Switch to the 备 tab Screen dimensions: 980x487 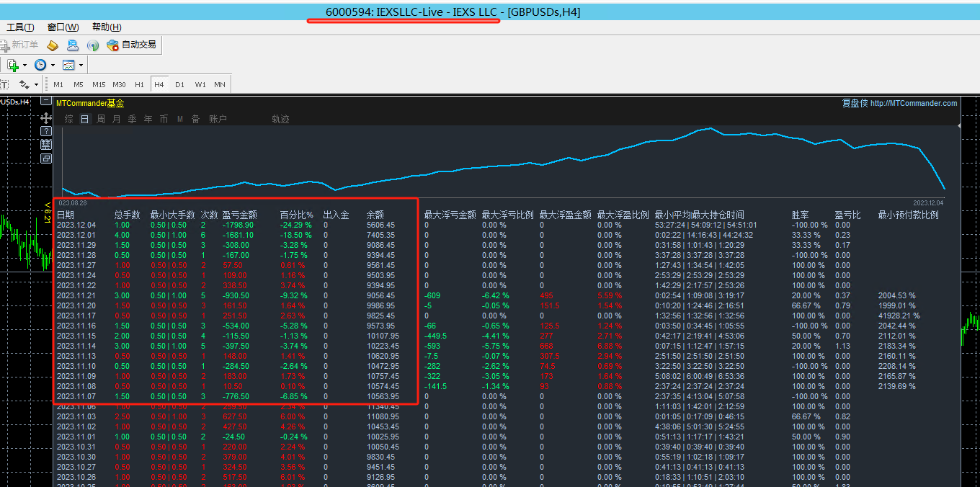(195, 119)
